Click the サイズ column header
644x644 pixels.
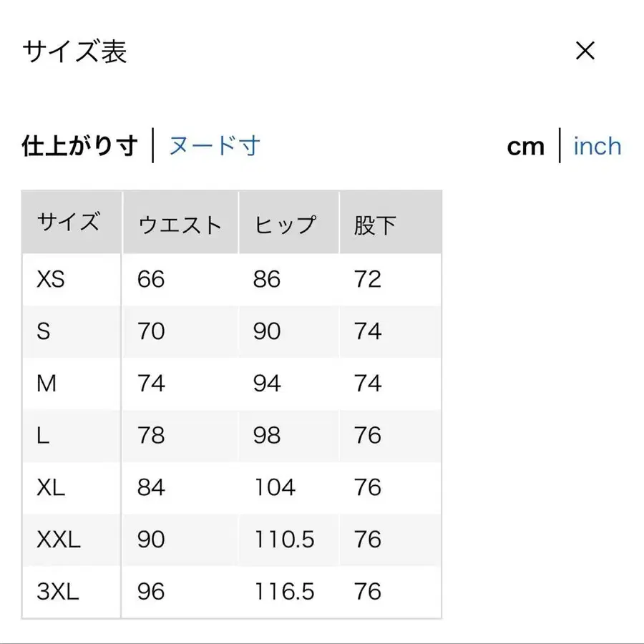(69, 223)
